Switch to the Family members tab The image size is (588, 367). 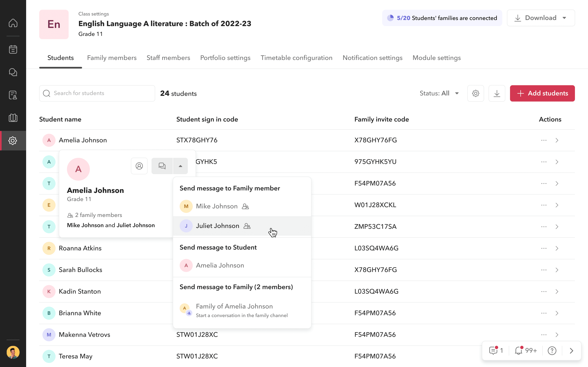click(112, 58)
